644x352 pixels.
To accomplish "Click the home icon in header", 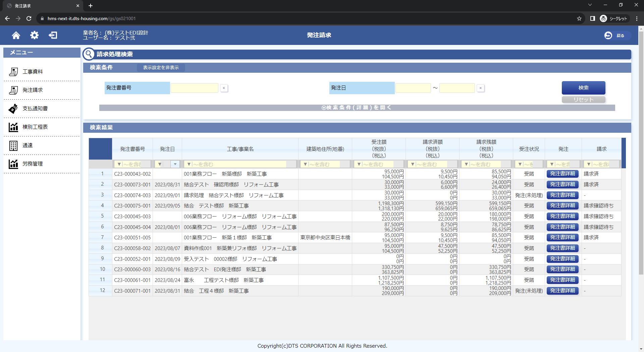I will [x=16, y=35].
